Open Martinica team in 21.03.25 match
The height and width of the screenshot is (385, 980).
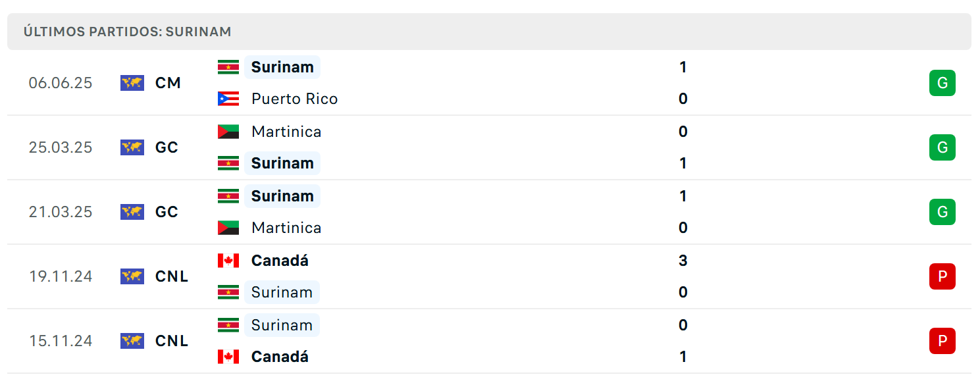[x=286, y=228]
